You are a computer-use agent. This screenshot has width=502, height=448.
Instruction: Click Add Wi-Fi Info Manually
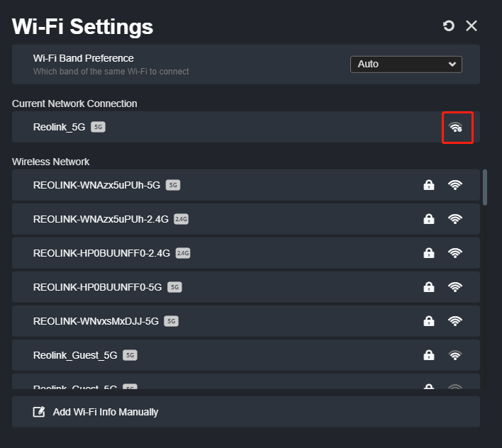pos(246,412)
